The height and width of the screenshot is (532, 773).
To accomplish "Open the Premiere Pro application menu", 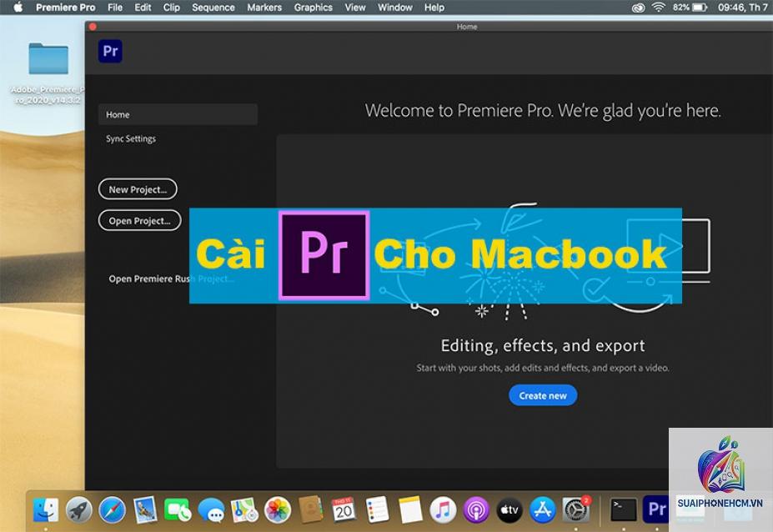I will coord(66,8).
